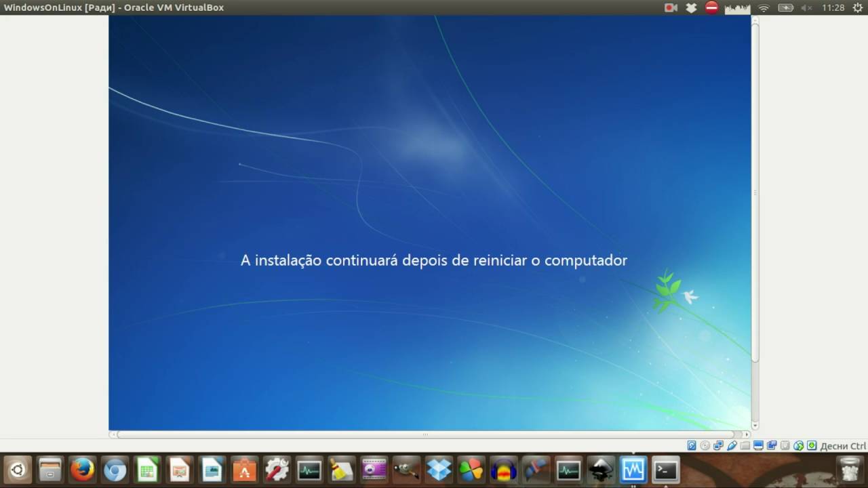Image resolution: width=868 pixels, height=488 pixels.
Task: Click inside the Windows installer guest screen
Action: pos(430,223)
